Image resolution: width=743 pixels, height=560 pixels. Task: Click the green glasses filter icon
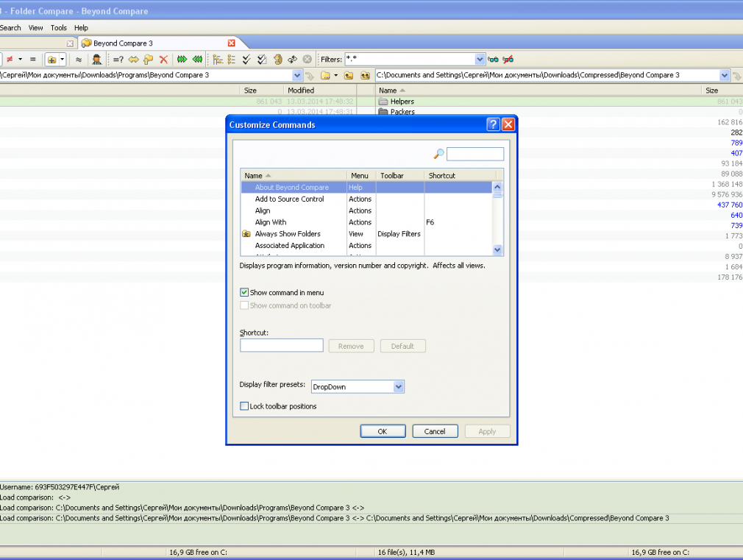(x=494, y=60)
